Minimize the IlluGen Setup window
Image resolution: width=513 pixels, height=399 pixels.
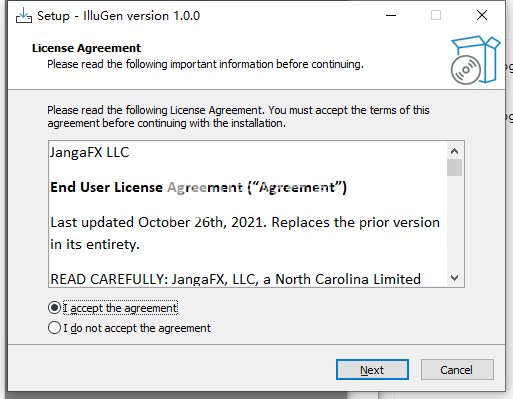point(391,15)
